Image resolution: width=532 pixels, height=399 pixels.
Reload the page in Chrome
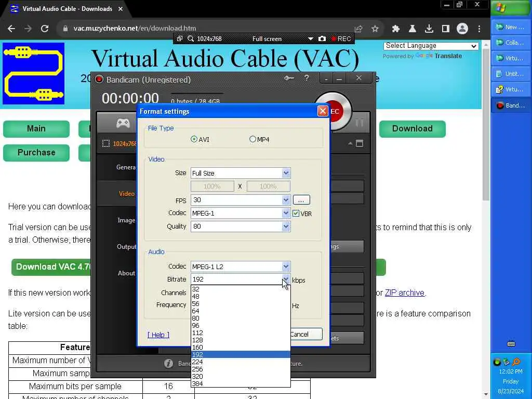click(x=45, y=29)
